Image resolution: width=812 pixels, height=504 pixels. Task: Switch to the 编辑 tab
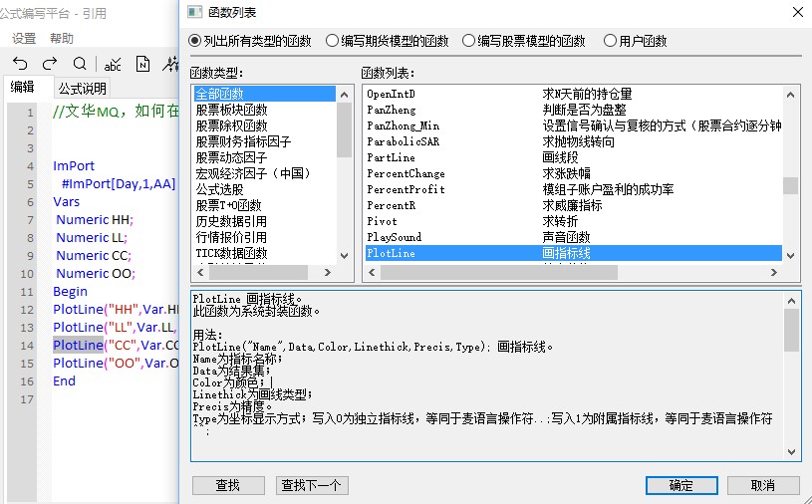pos(23,87)
